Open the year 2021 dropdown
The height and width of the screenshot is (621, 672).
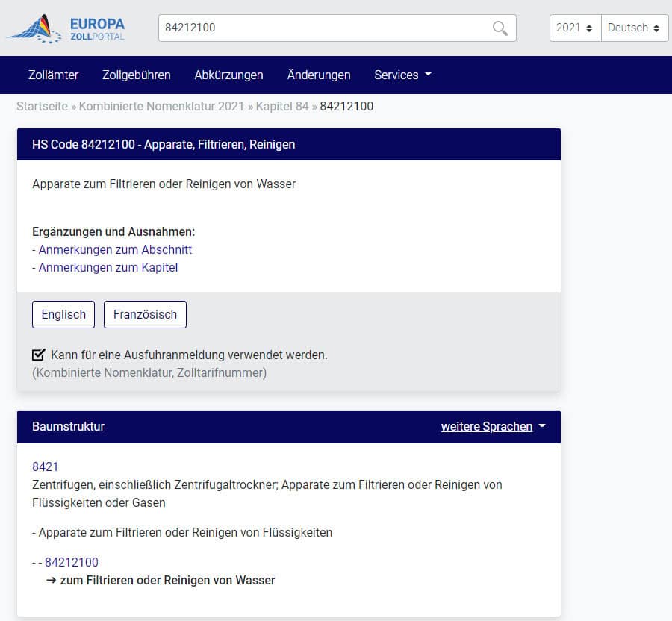point(574,28)
